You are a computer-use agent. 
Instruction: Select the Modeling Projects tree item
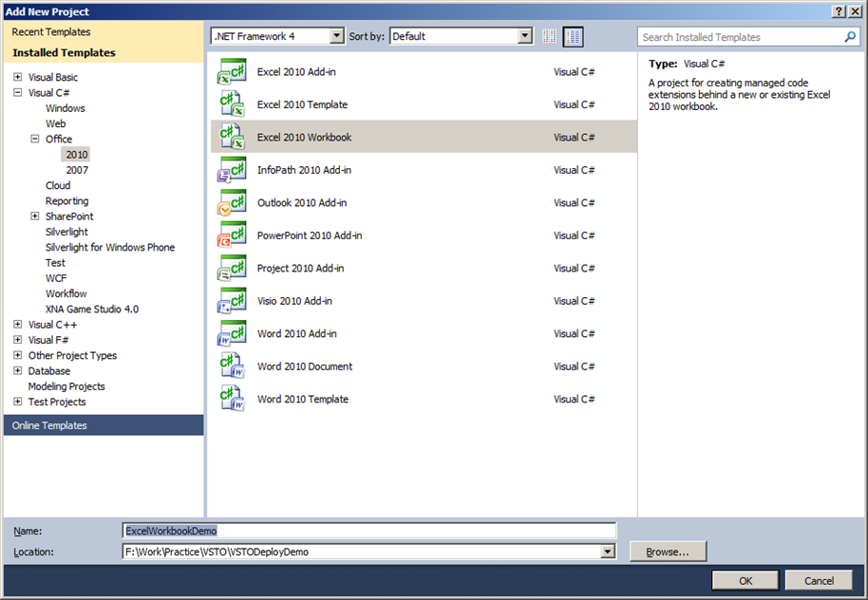(66, 386)
